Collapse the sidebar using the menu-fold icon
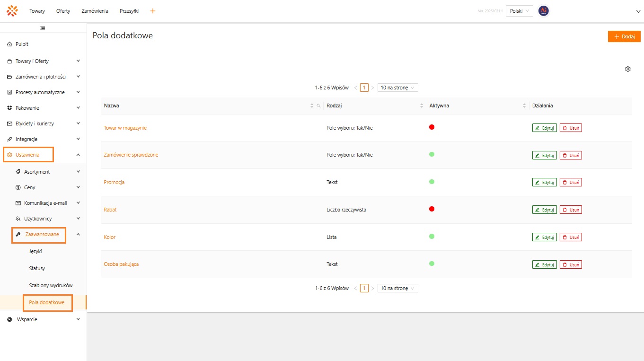 (43, 28)
